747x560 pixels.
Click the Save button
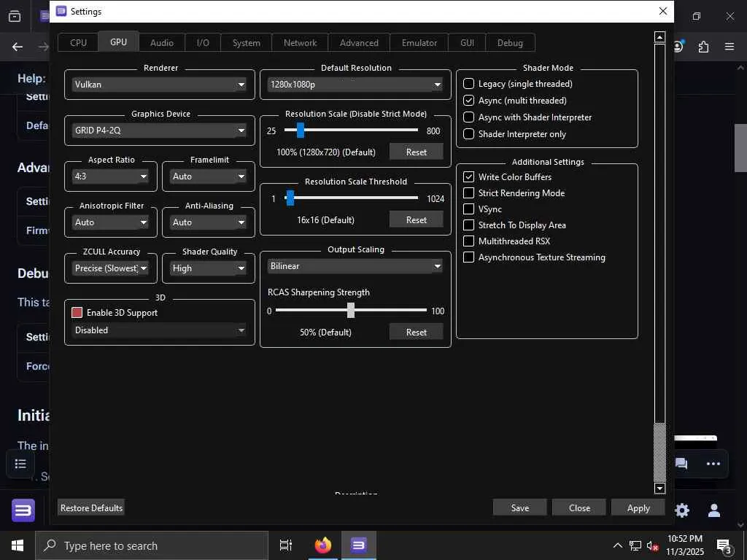(x=519, y=508)
